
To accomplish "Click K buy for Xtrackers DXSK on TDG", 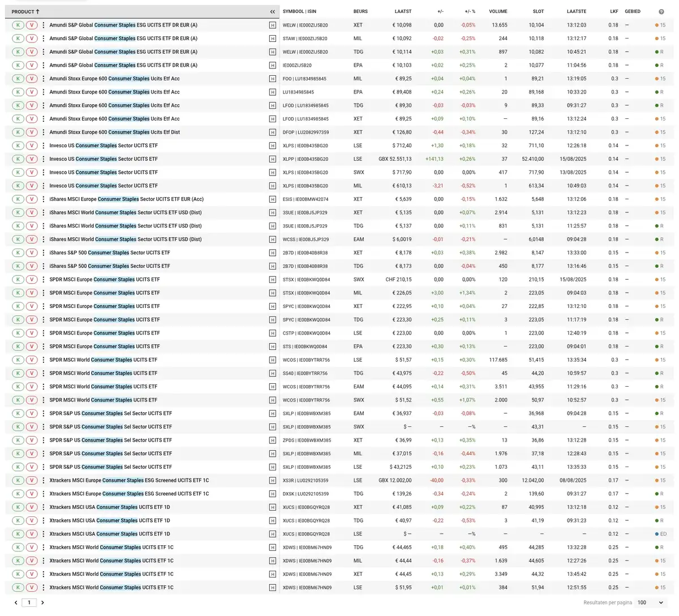I will click(x=18, y=494).
